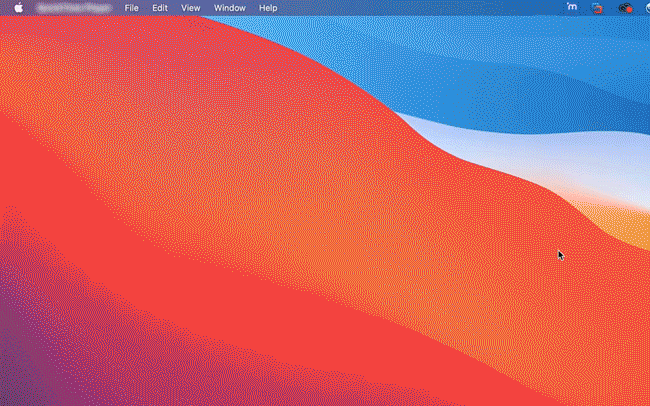
Task: Click the 'm' icon in the menu bar
Action: pos(571,8)
